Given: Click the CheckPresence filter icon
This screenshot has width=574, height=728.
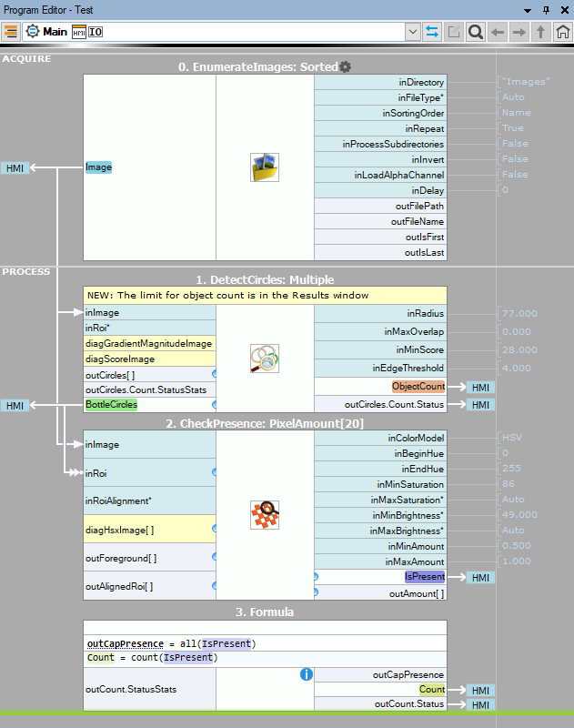Looking at the screenshot, I should pos(265,515).
